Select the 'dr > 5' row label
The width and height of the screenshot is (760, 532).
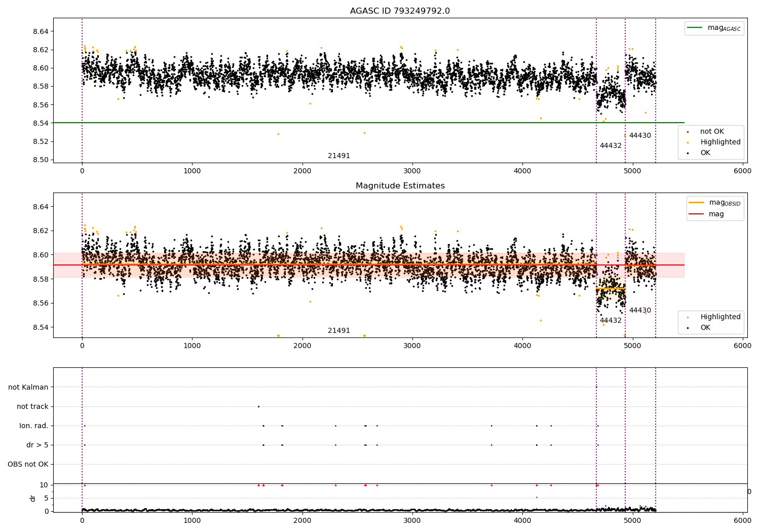click(x=37, y=445)
